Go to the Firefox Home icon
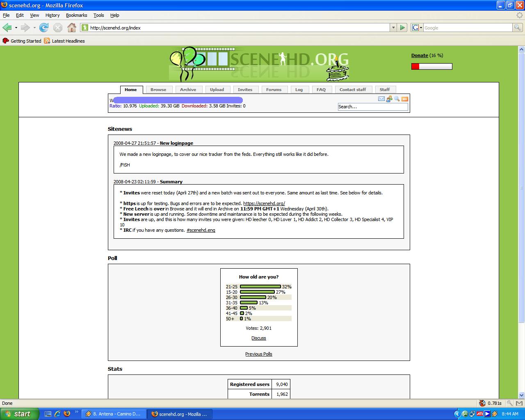 pos(72,27)
